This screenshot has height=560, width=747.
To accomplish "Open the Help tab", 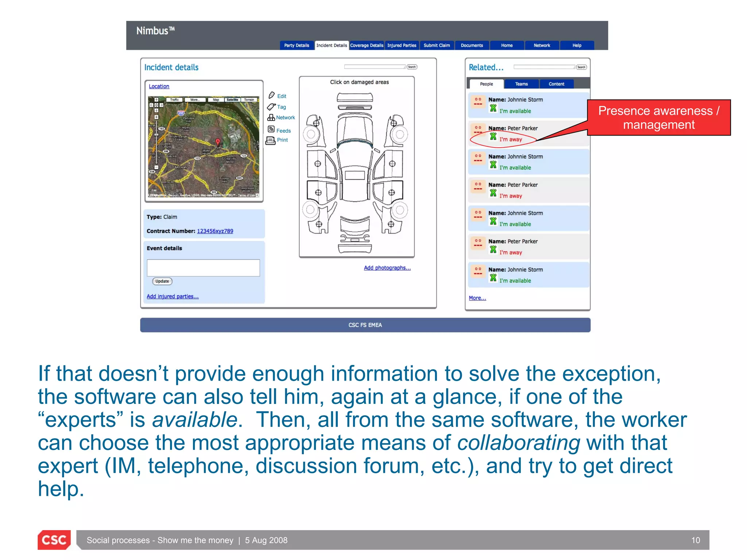I will 577,46.
